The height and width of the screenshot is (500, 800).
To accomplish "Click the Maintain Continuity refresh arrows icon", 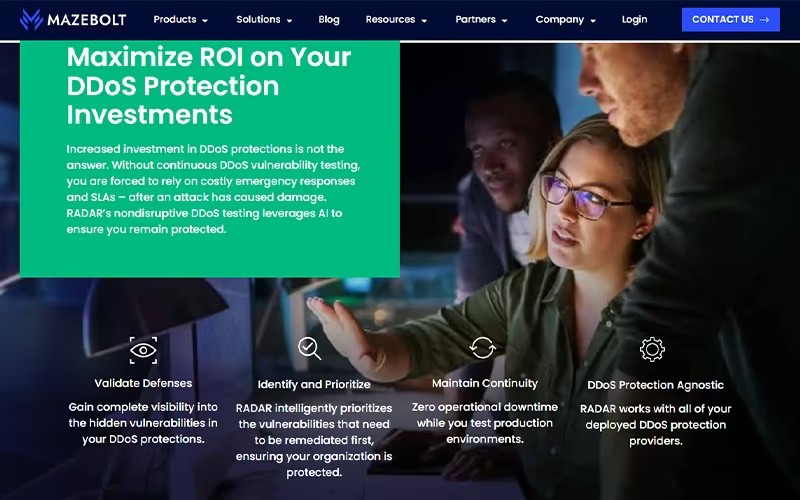I will [483, 348].
